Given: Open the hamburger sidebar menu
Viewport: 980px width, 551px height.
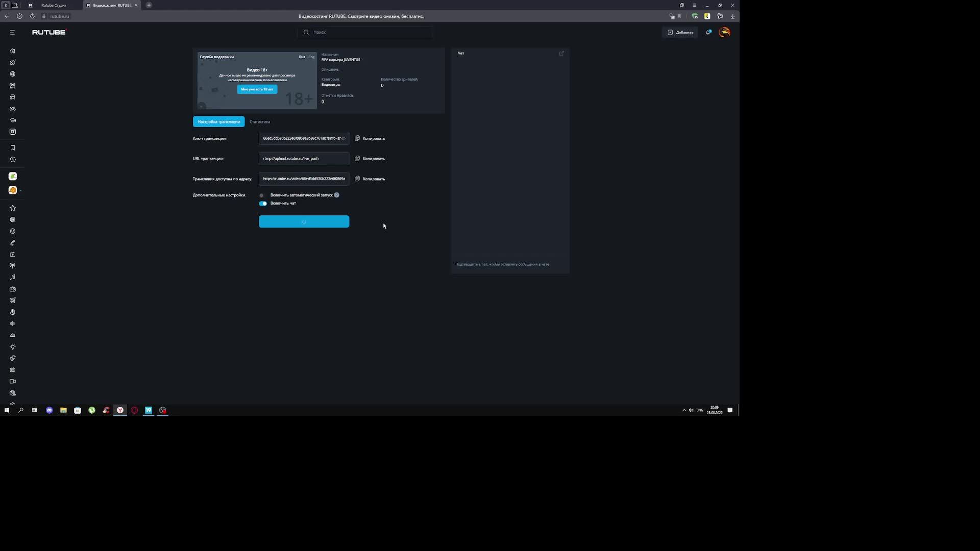Looking at the screenshot, I should (12, 32).
